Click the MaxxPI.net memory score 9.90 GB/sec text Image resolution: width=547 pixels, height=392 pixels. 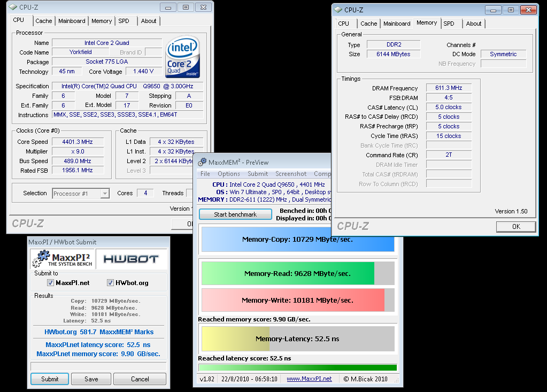point(98,354)
